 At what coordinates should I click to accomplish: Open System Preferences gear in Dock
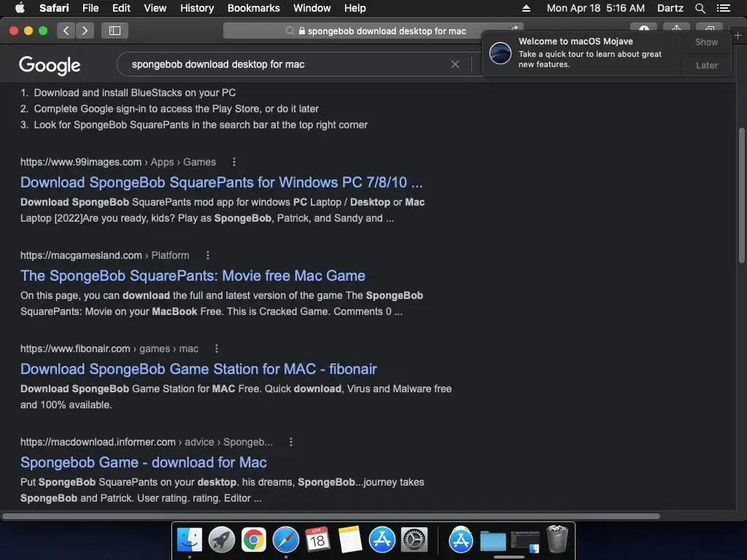414,540
